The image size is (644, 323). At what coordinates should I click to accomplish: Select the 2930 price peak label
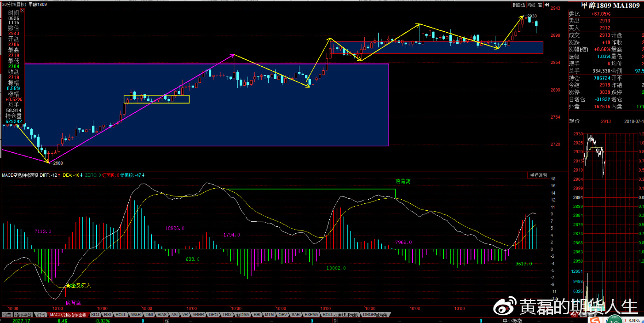coord(531,16)
